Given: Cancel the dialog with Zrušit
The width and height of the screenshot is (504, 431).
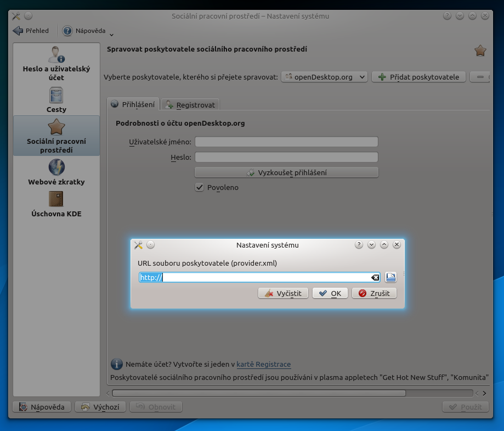Looking at the screenshot, I should click(x=374, y=293).
